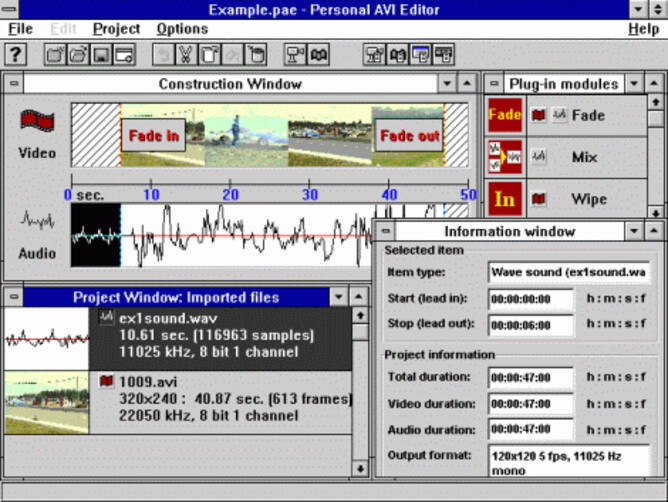Click the black audio lead-in segment
Viewport: 668px width, 502px height.
pos(96,235)
